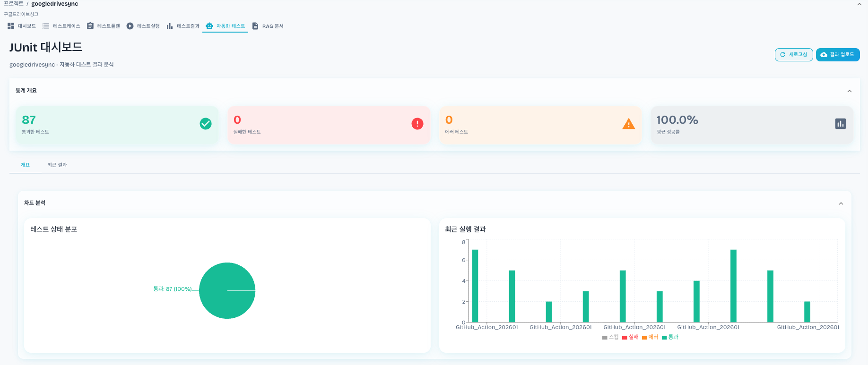Click the 구글드라이브싱크 project subtitle

point(21,14)
